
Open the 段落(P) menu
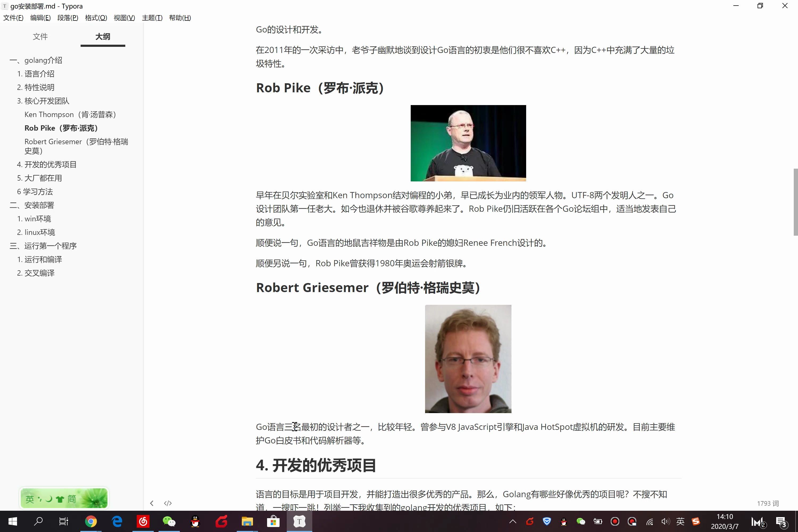click(68, 18)
